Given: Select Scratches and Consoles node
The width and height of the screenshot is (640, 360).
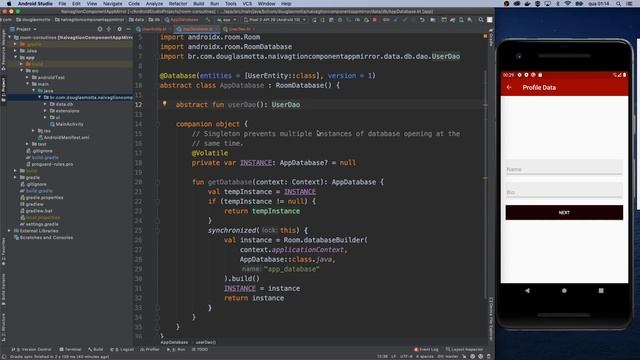Looking at the screenshot, I should (x=43, y=238).
